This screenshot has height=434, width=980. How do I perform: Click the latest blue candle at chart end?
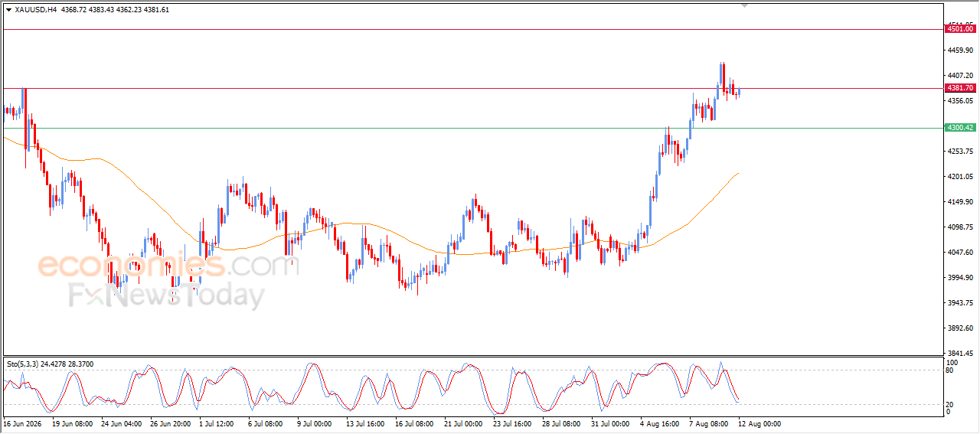(739, 92)
